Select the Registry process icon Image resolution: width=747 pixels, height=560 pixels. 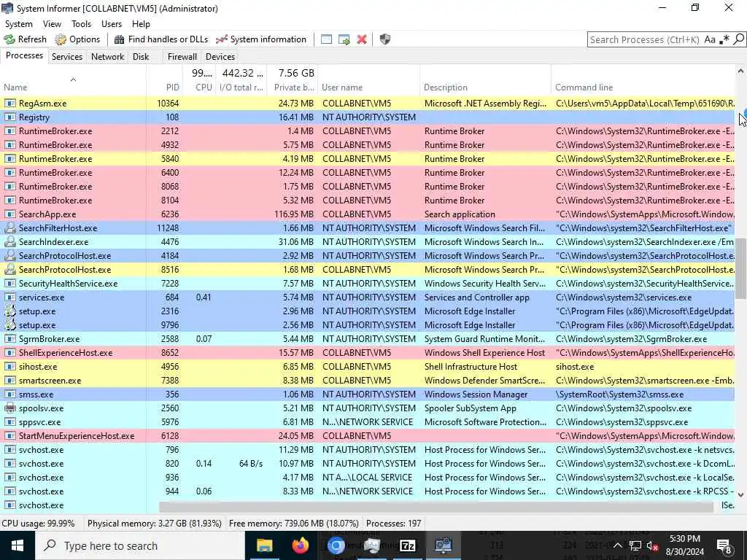coord(10,117)
